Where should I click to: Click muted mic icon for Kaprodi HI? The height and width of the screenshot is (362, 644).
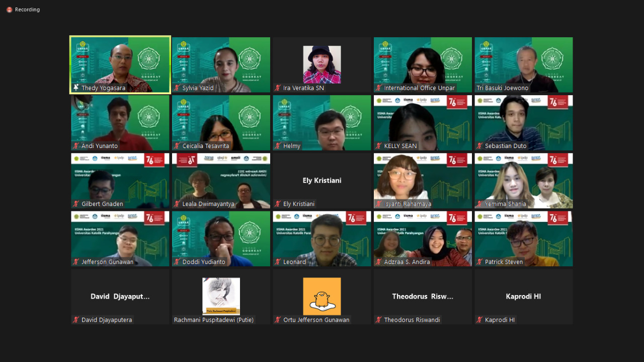480,320
